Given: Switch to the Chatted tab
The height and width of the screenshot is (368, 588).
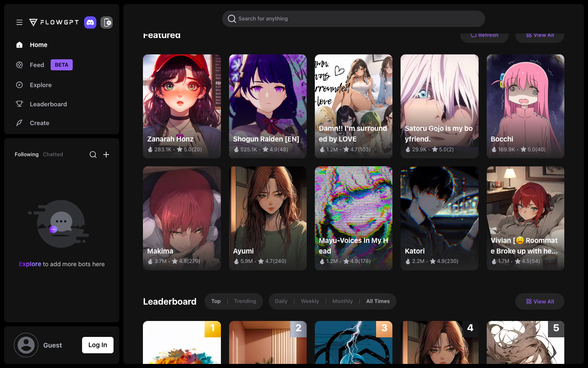Looking at the screenshot, I should click(53, 155).
